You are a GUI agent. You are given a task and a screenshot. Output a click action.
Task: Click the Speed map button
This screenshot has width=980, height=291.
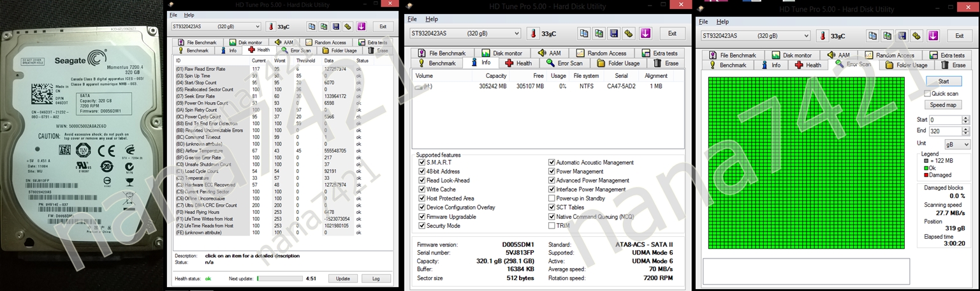[x=944, y=105]
